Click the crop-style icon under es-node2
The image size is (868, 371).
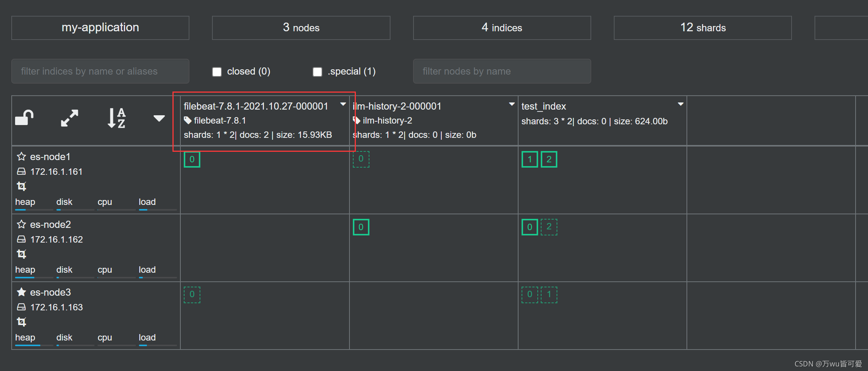coord(21,254)
